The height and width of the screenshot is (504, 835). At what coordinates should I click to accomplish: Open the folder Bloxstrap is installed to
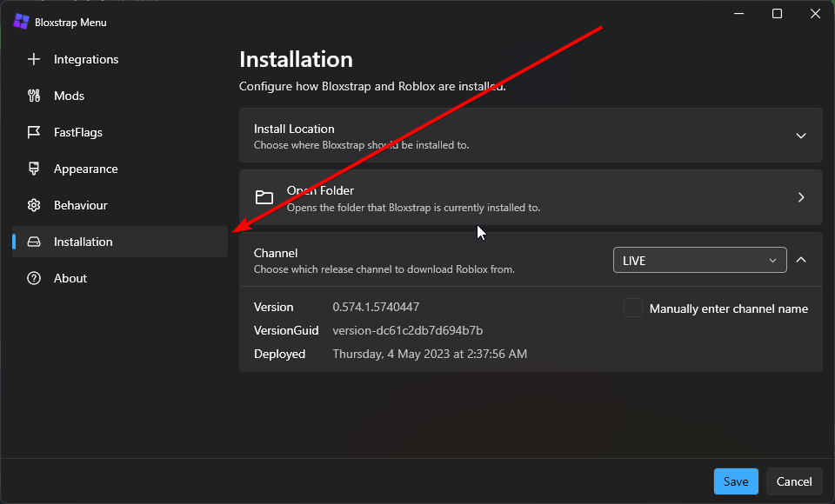pyautogui.click(x=531, y=197)
